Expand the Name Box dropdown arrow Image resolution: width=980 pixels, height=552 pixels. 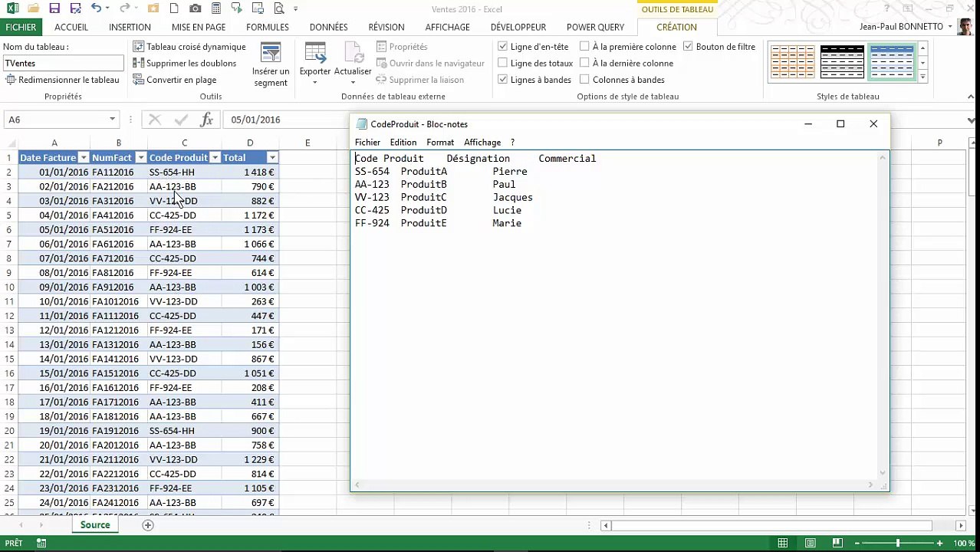(x=112, y=120)
